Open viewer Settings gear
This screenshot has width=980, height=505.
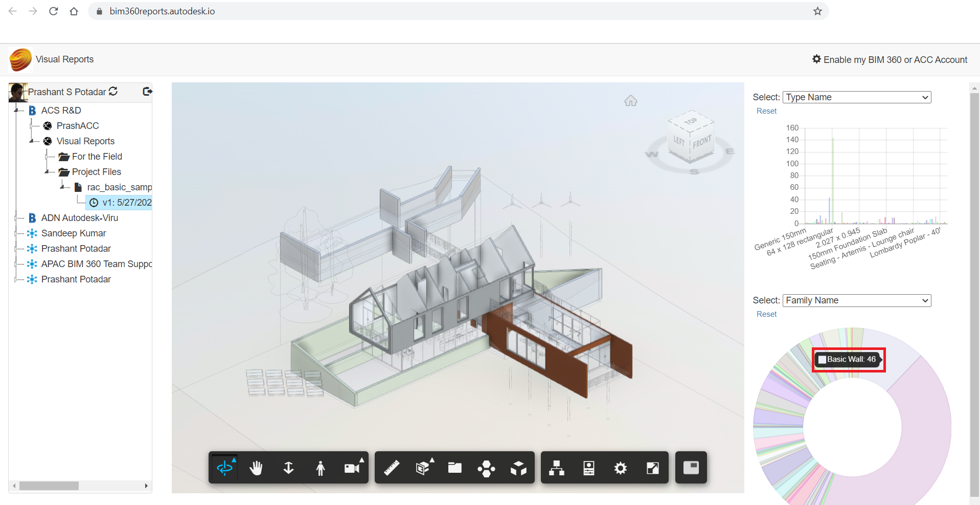621,468
